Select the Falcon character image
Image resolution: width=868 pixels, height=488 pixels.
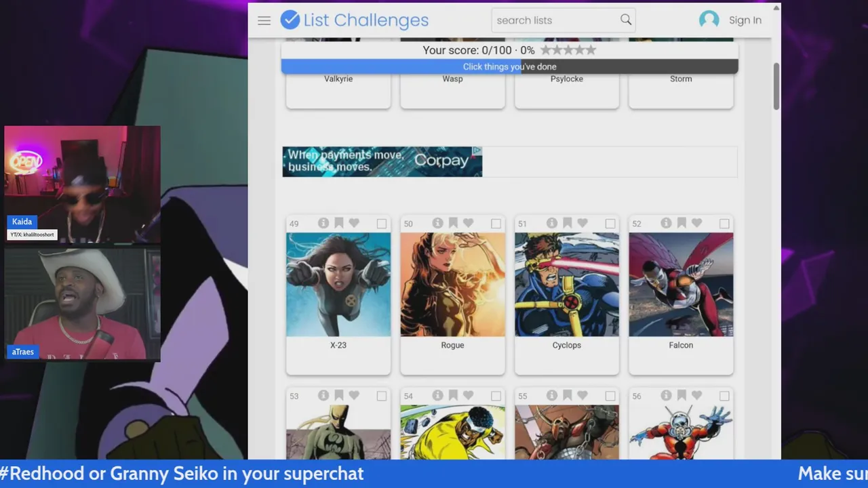pos(681,285)
